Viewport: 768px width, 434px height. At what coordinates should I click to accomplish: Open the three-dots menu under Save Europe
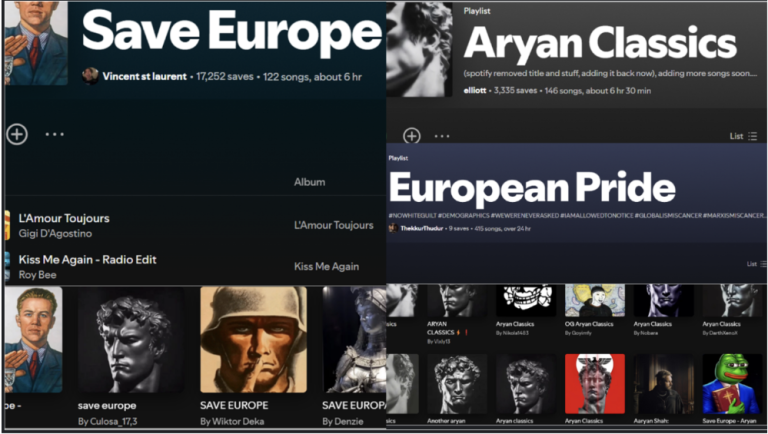[54, 134]
